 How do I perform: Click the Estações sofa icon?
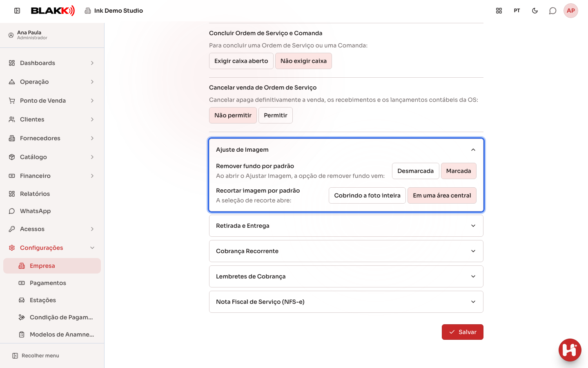click(x=22, y=300)
